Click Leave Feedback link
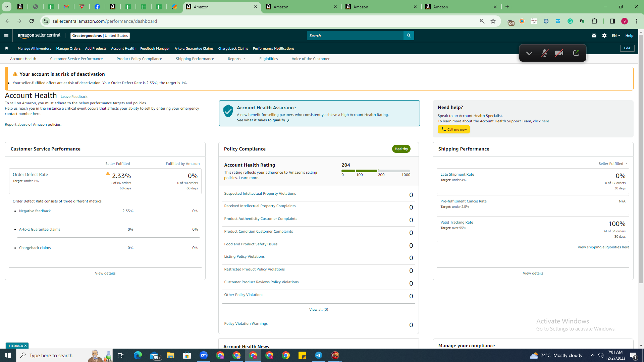Image resolution: width=644 pixels, height=362 pixels. click(74, 97)
